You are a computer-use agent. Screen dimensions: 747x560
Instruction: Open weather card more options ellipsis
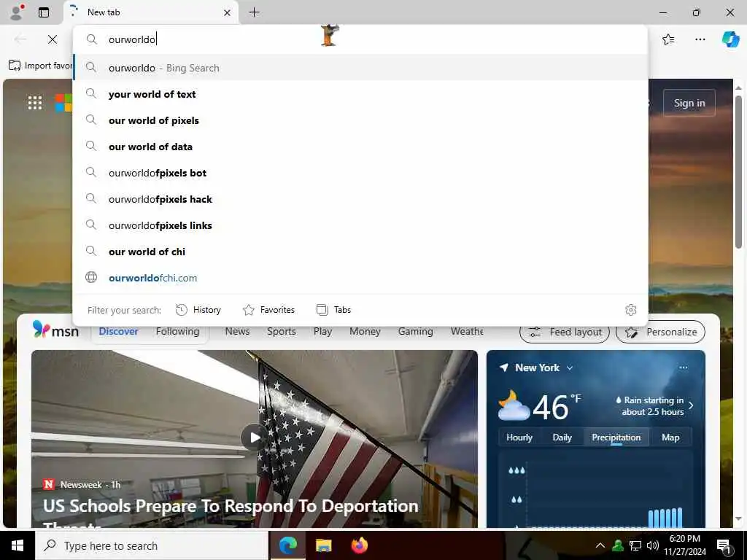(684, 367)
